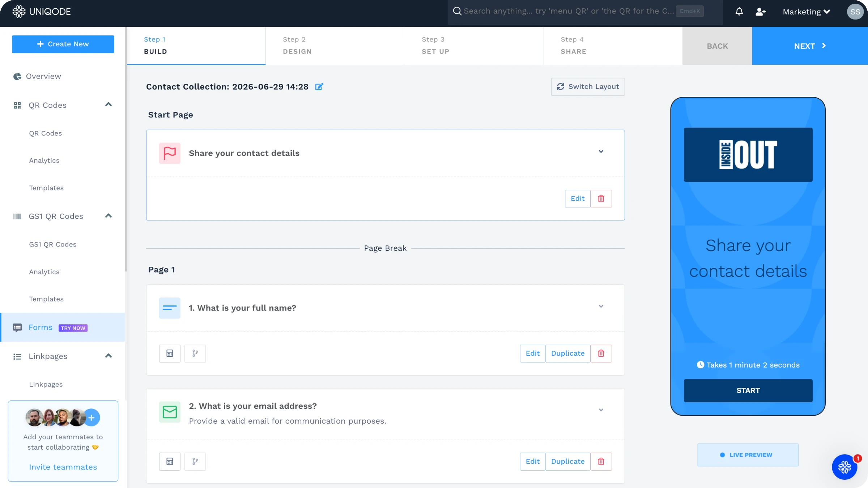The height and width of the screenshot is (488, 868).
Task: Collapse the GS1 QR Codes sidebar section
Action: coord(108,216)
